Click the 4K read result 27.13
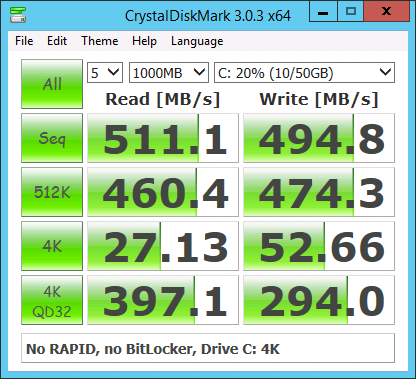Viewport: 416px width, 379px height. click(x=163, y=246)
